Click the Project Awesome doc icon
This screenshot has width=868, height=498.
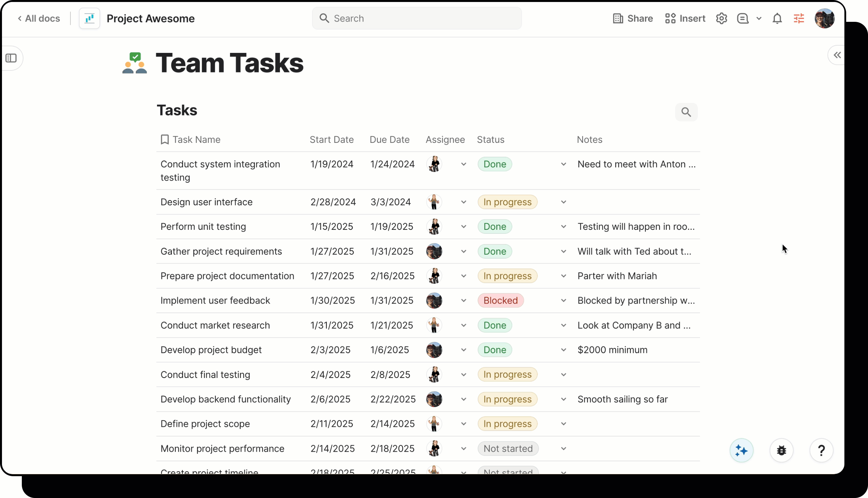coord(90,19)
